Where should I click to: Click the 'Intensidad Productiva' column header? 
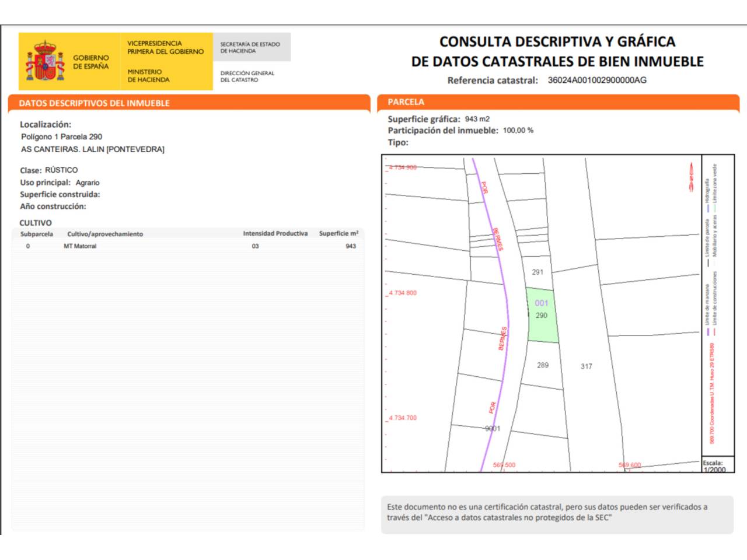coord(275,233)
